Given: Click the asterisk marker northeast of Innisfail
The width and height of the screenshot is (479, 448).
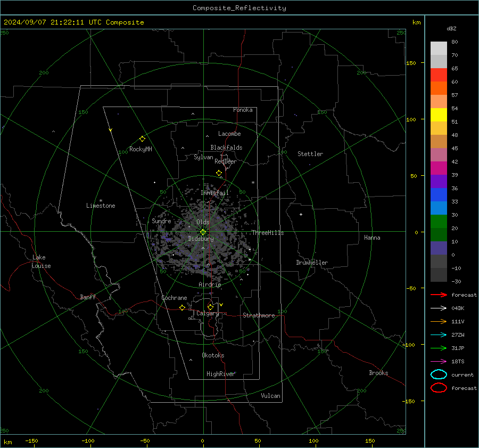Looking at the screenshot, I should pos(253,183).
